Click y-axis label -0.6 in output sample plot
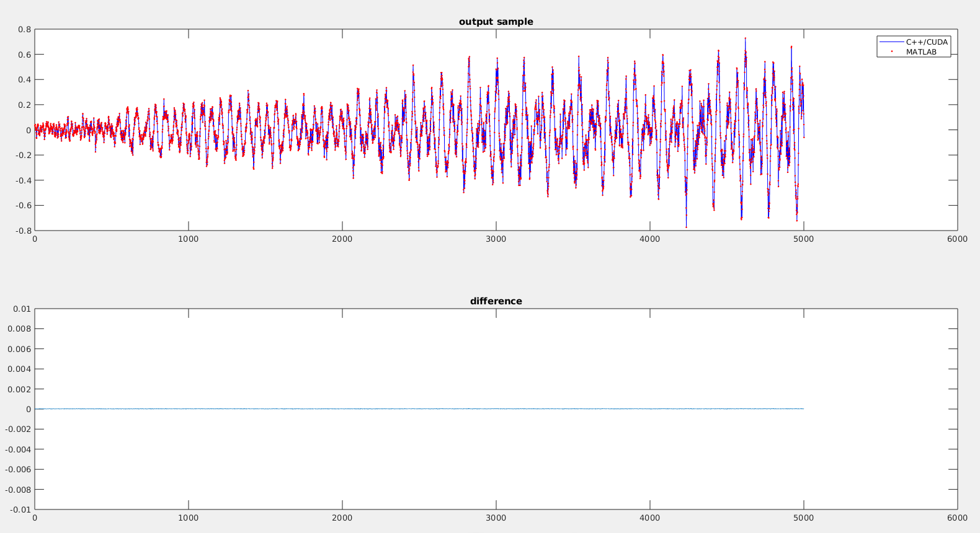 point(23,206)
